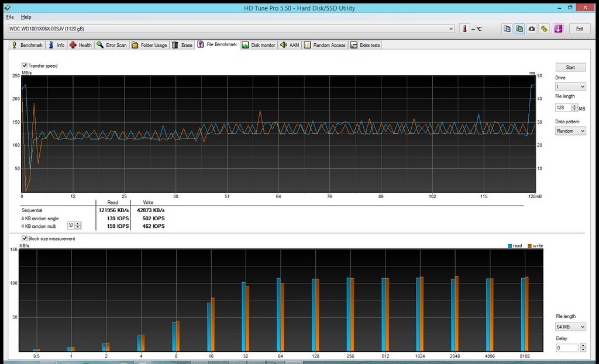Click the File length 128 input field
This screenshot has height=364, width=599.
563,108
